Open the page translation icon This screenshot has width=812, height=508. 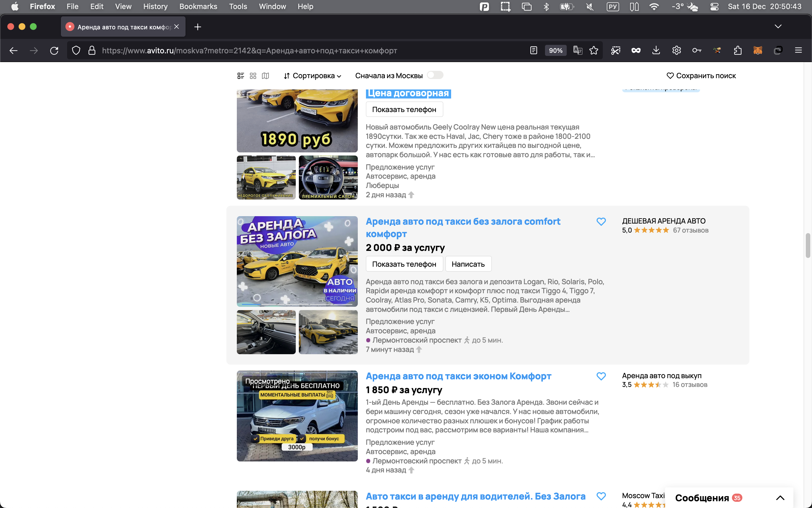point(577,51)
